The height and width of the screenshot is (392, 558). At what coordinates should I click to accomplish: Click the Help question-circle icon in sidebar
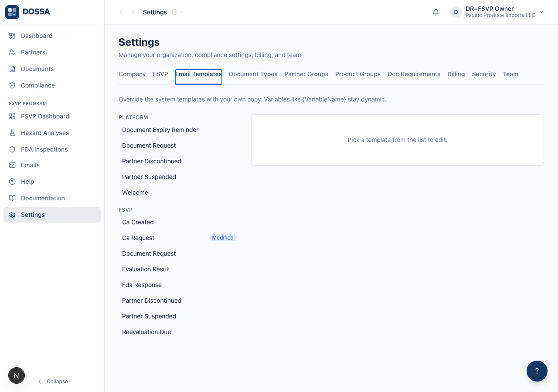[x=12, y=182]
